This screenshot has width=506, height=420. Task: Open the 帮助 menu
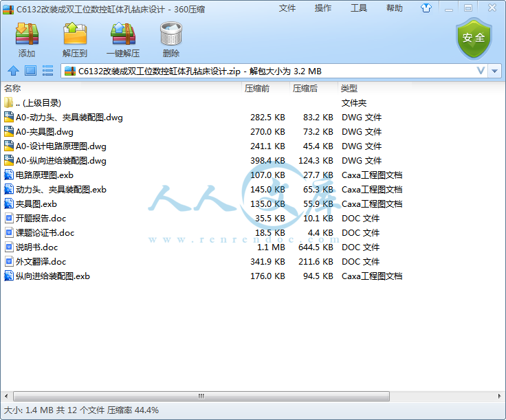click(395, 8)
